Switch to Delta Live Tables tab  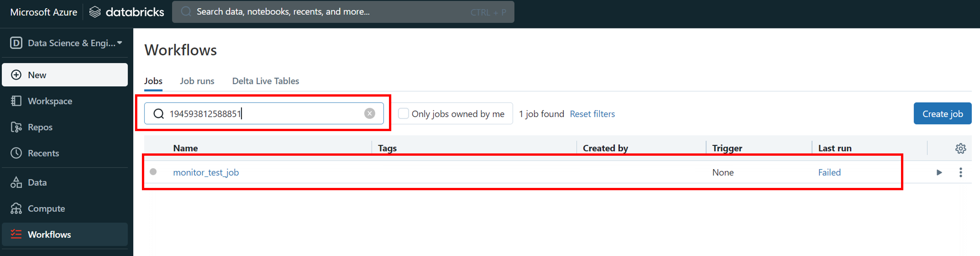(265, 81)
